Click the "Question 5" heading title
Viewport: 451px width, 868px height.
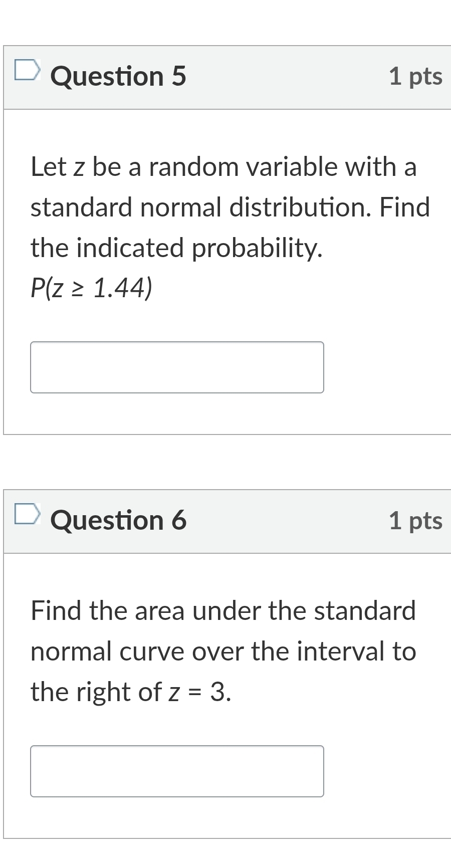click(118, 77)
